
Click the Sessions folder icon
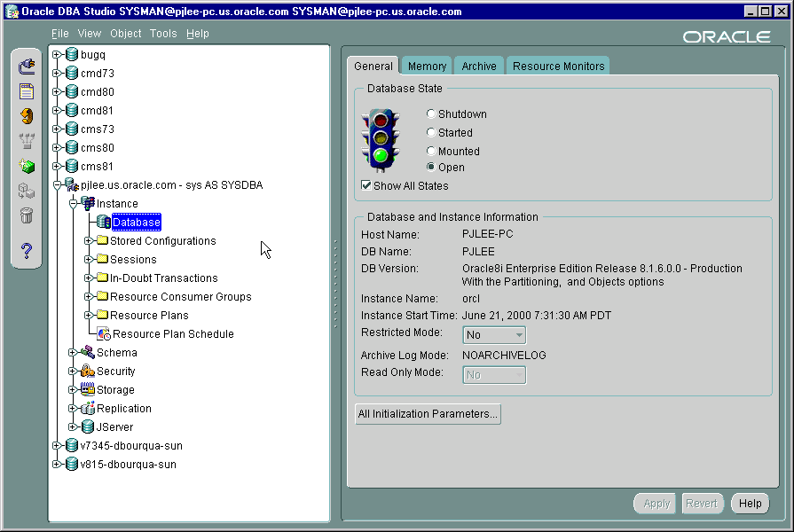(x=102, y=259)
